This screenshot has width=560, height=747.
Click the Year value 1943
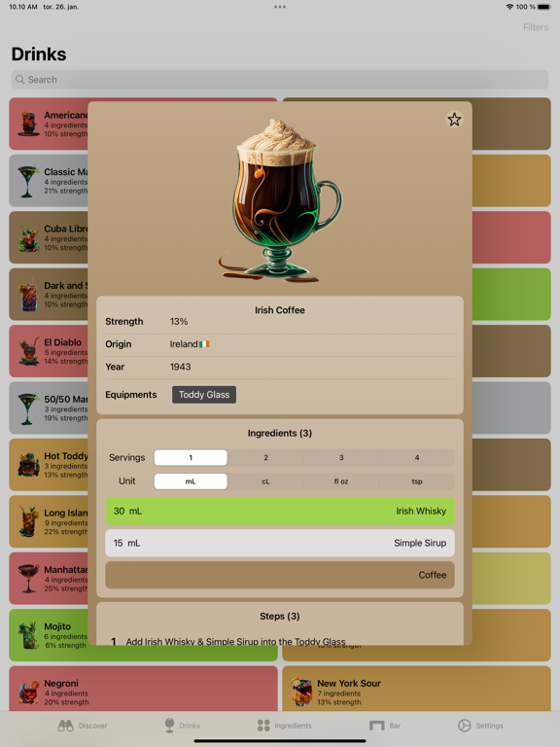180,367
